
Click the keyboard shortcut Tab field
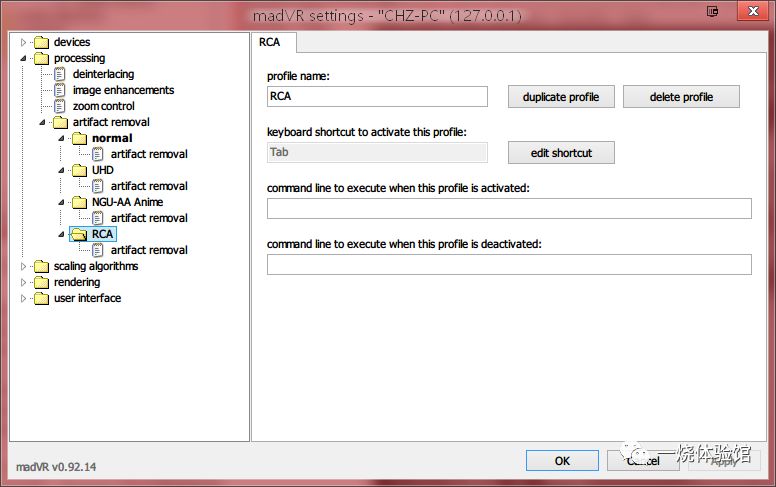(377, 152)
